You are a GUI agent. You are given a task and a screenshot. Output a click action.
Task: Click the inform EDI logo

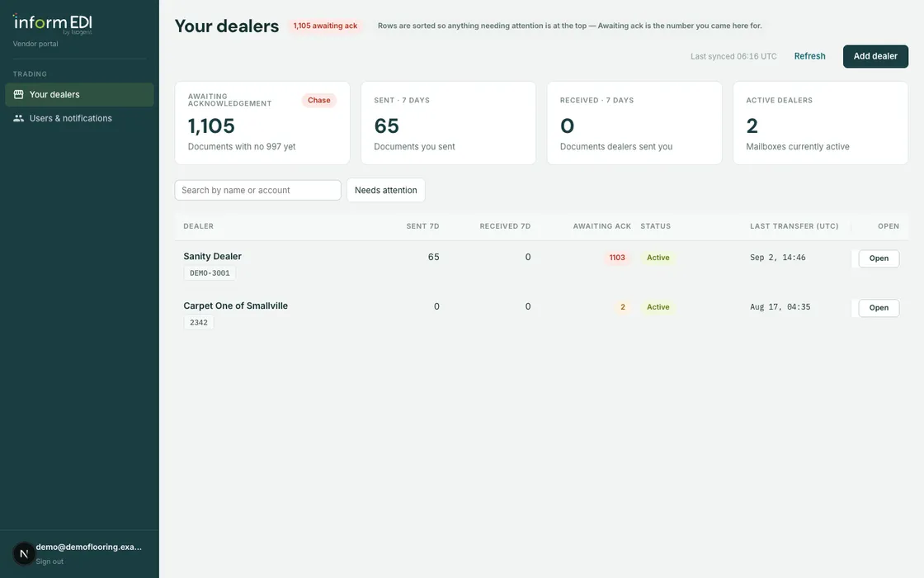pos(53,24)
